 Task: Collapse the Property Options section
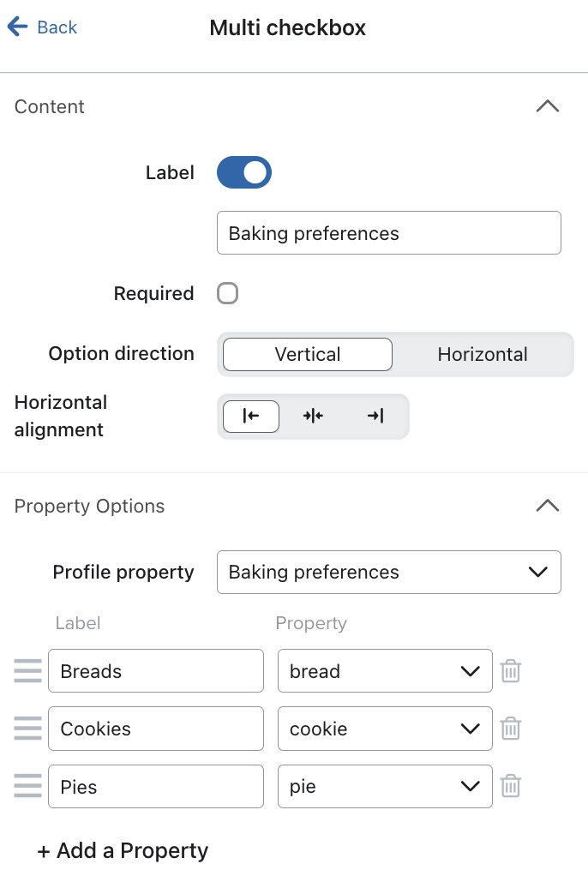(548, 506)
